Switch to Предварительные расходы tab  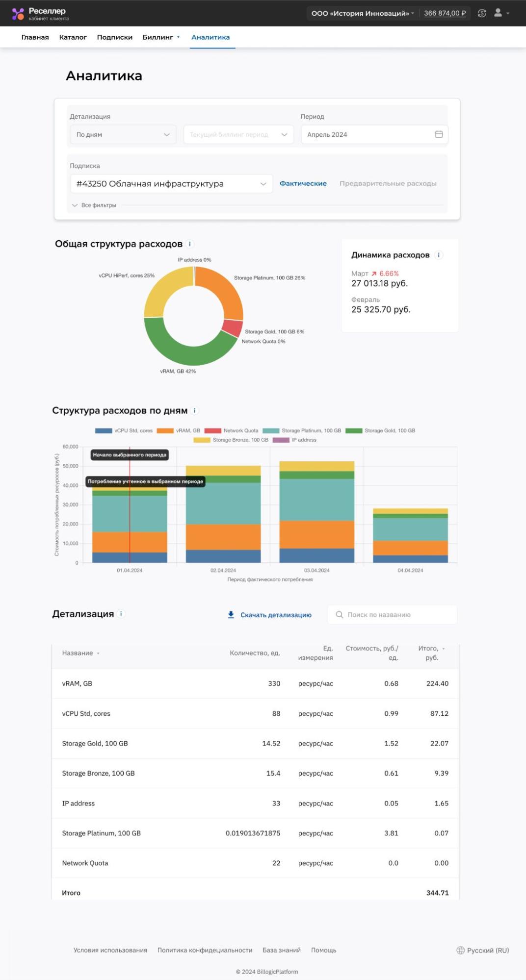(388, 183)
